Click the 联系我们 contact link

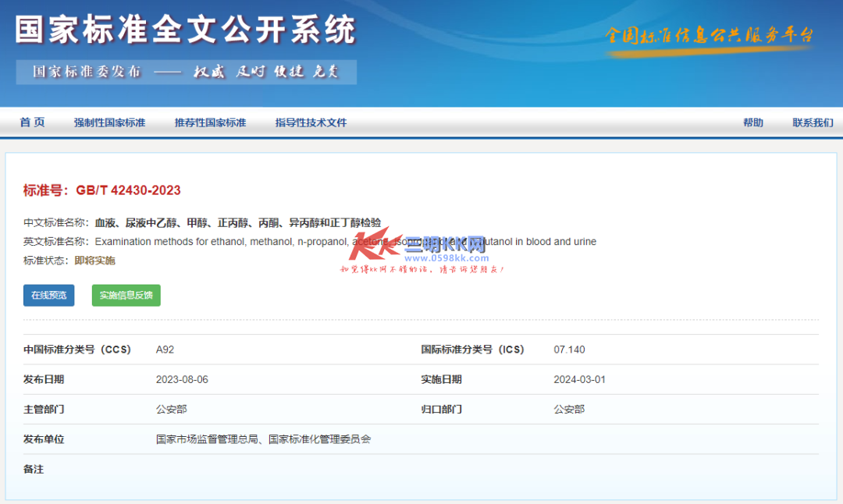click(813, 122)
